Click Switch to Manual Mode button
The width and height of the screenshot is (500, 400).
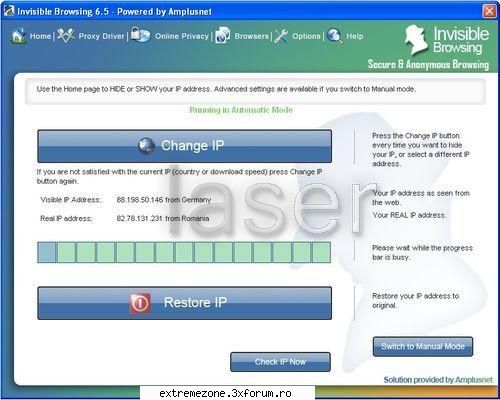pos(423,347)
